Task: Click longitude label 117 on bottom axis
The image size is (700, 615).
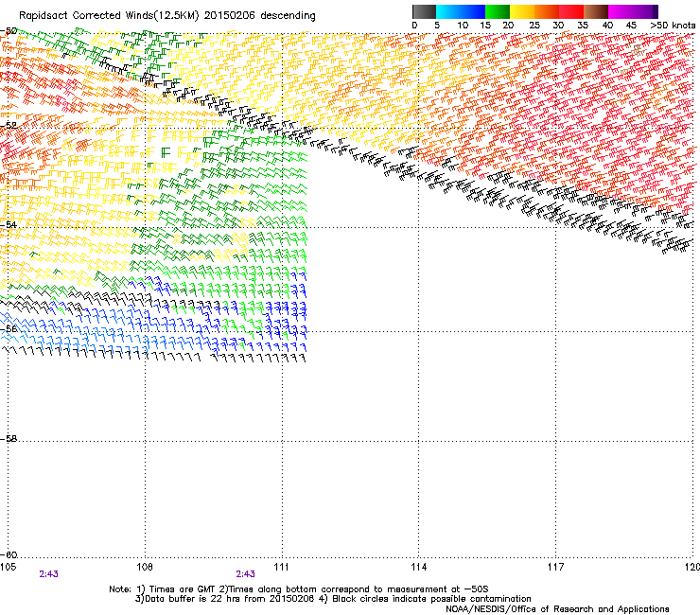Action: click(x=556, y=567)
